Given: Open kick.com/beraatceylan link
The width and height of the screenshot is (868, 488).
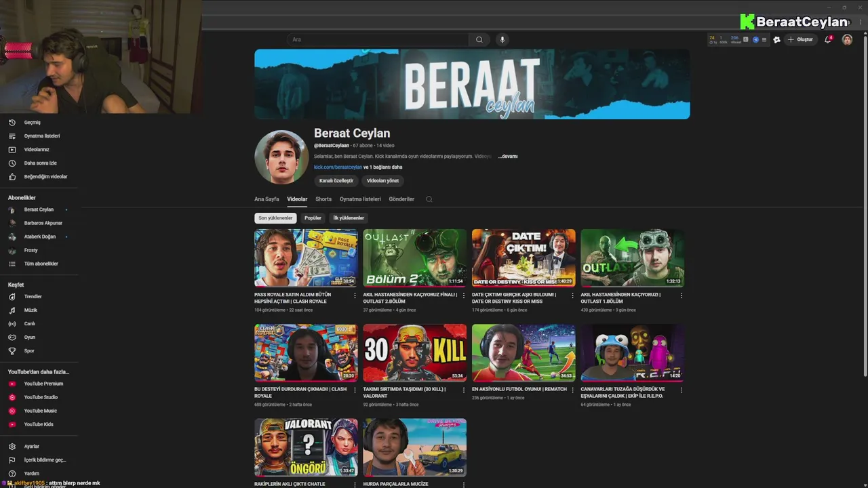Looking at the screenshot, I should pyautogui.click(x=338, y=167).
